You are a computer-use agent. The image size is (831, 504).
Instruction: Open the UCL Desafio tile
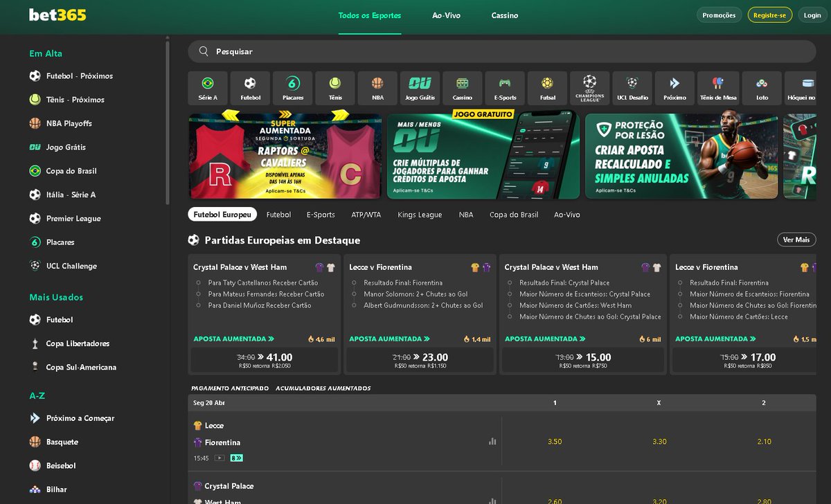632,89
